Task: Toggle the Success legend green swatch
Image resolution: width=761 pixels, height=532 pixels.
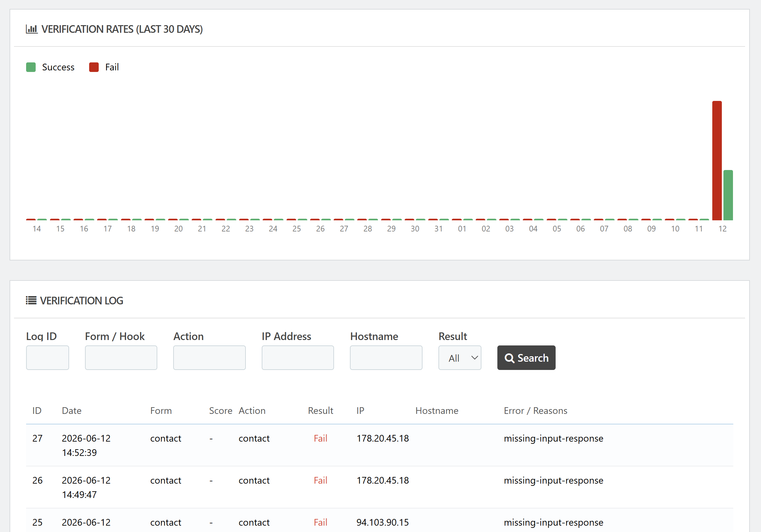Action: point(31,67)
